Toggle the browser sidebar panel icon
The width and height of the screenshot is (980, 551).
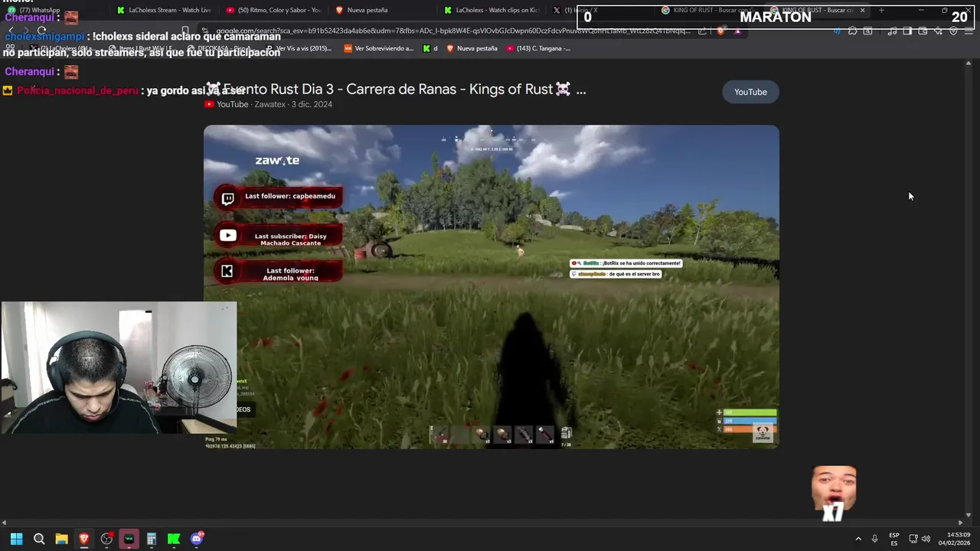tap(907, 31)
